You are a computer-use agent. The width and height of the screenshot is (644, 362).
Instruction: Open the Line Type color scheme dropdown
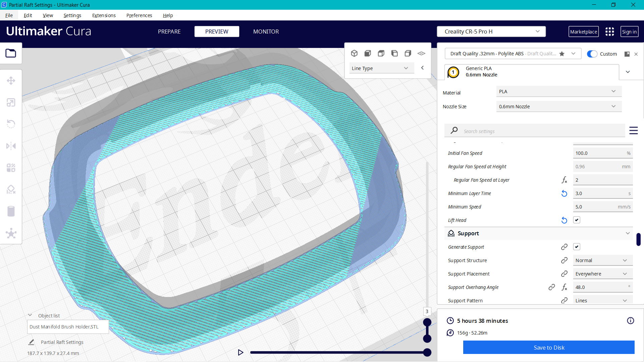pos(381,68)
